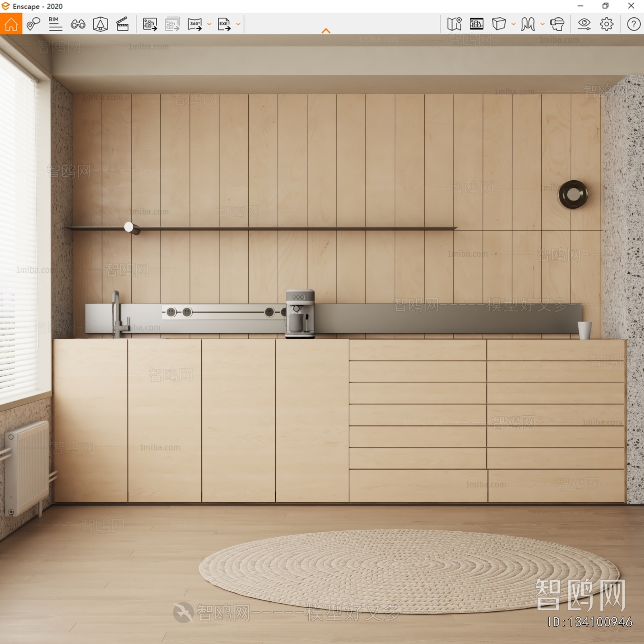The width and height of the screenshot is (644, 644).
Task: Restore down the Enscape window
Action: pyautogui.click(x=605, y=6)
